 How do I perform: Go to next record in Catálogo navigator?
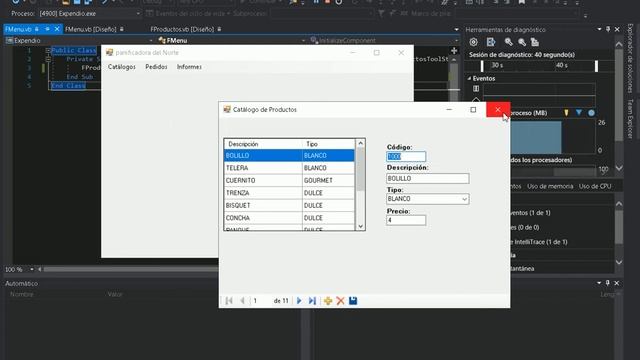tap(299, 301)
